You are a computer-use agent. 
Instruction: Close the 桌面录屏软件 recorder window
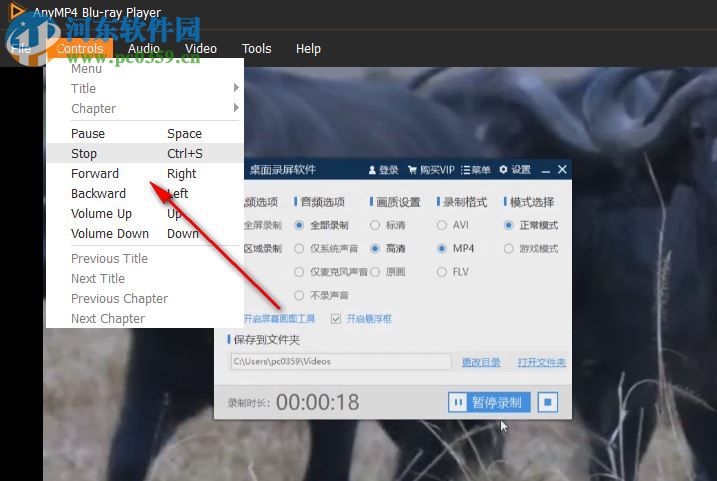[x=562, y=170]
